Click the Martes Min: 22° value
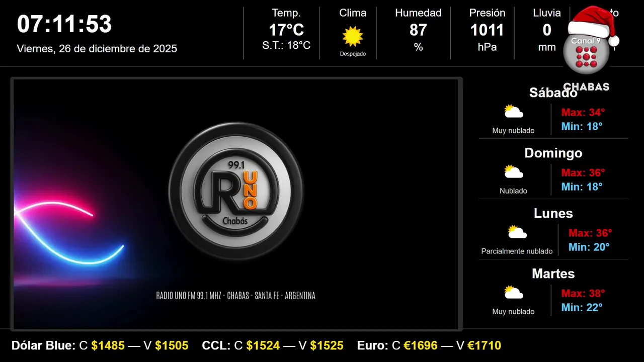The image size is (644, 362). pyautogui.click(x=582, y=307)
